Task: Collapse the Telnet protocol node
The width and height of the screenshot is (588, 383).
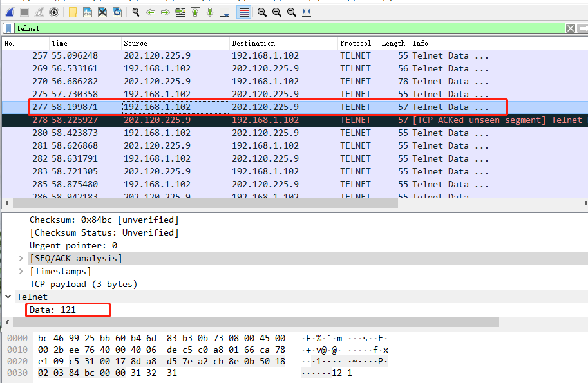Action: pos(8,297)
